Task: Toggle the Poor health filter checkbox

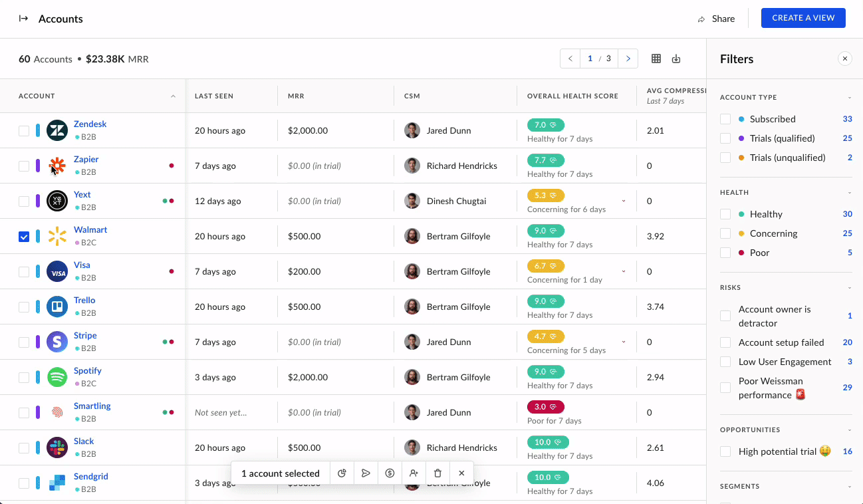Action: click(725, 253)
